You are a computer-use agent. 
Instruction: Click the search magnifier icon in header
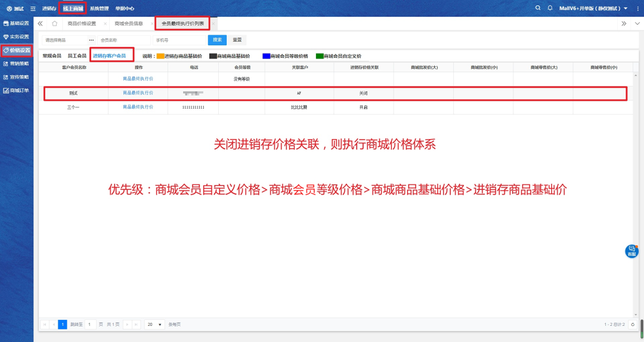pyautogui.click(x=538, y=8)
